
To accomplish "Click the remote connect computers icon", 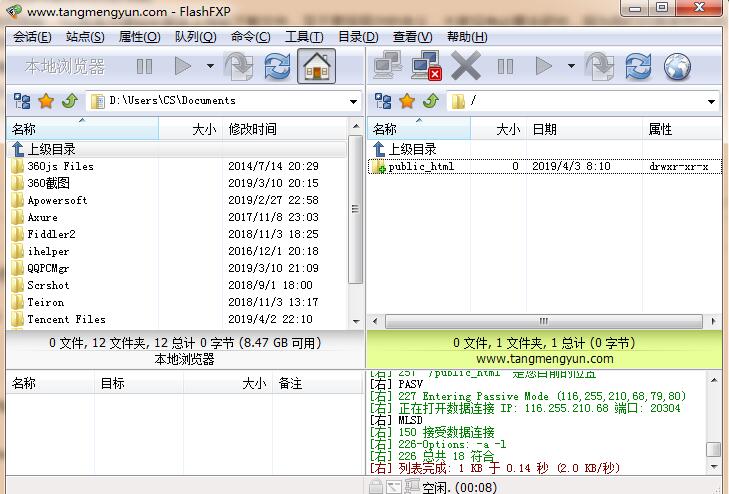I will [388, 65].
